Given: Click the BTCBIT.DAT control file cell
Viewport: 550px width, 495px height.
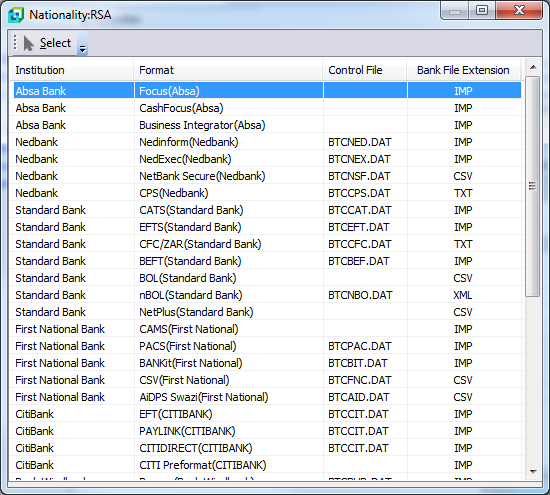Looking at the screenshot, I should (358, 363).
